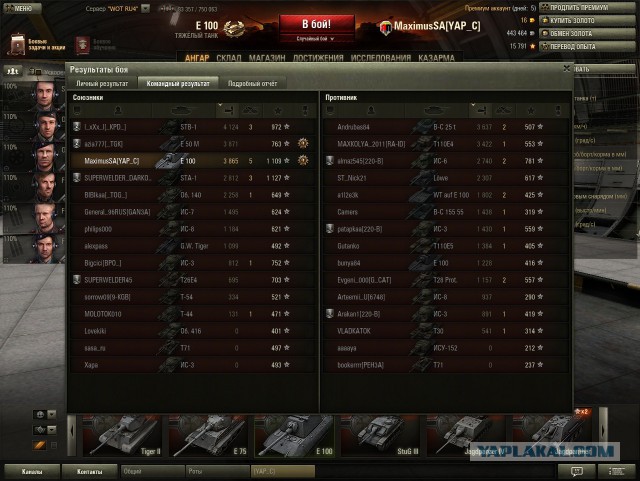Screen dimensions: 640x481
Task: Click ОБМЕН ЗОЛОТА button
Action: click(587, 33)
